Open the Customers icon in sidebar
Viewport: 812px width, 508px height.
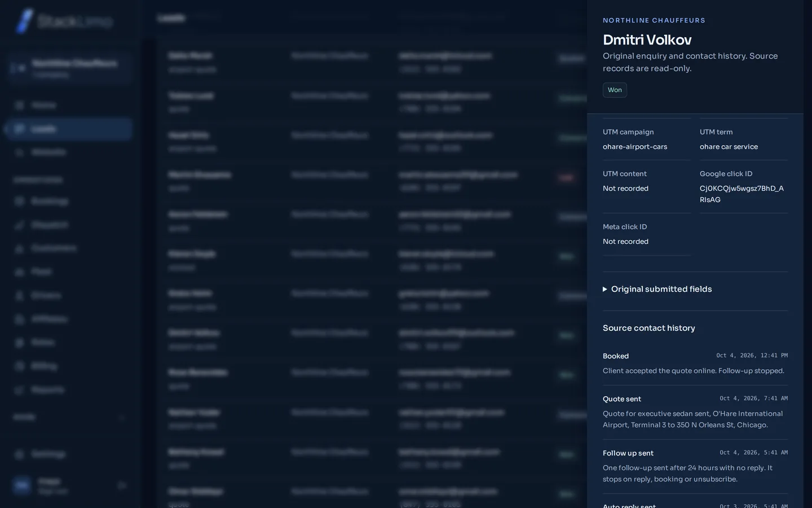point(20,248)
